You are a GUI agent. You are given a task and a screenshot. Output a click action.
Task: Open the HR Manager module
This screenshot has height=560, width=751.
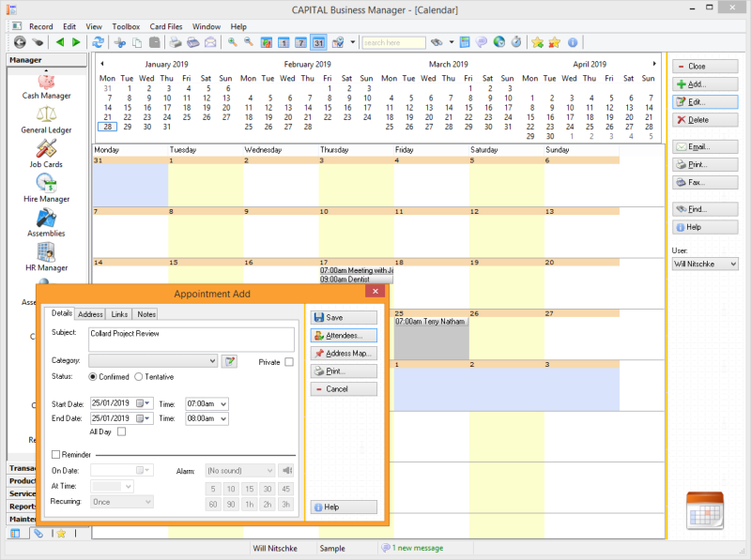coord(46,258)
